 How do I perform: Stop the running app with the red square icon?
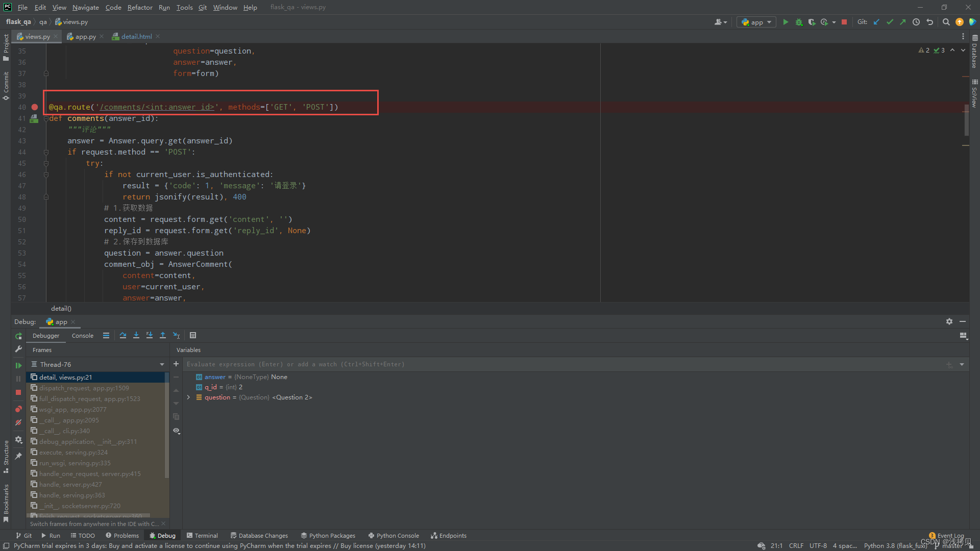[845, 22]
